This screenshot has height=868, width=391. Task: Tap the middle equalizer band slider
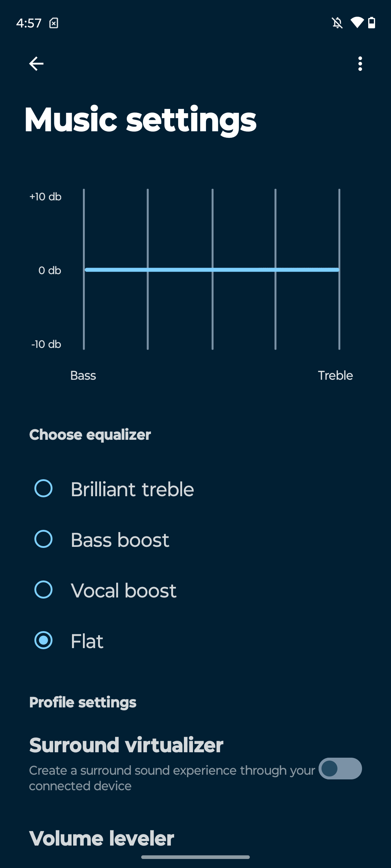(213, 269)
